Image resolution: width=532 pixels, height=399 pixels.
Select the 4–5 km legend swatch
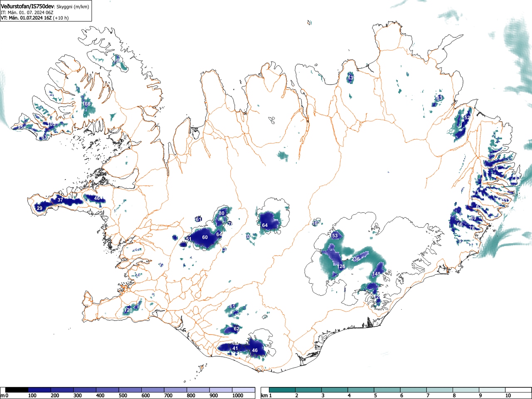pos(361,390)
